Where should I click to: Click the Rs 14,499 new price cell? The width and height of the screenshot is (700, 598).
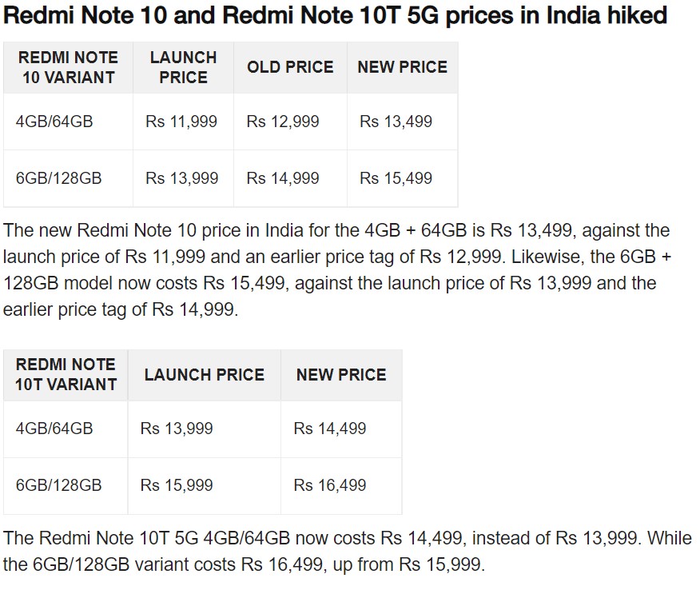coord(341,429)
